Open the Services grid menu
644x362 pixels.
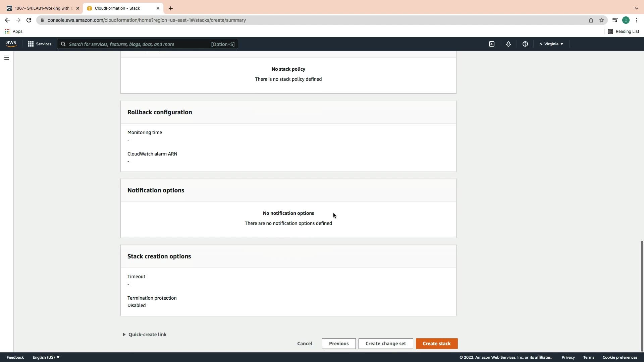pyautogui.click(x=40, y=44)
